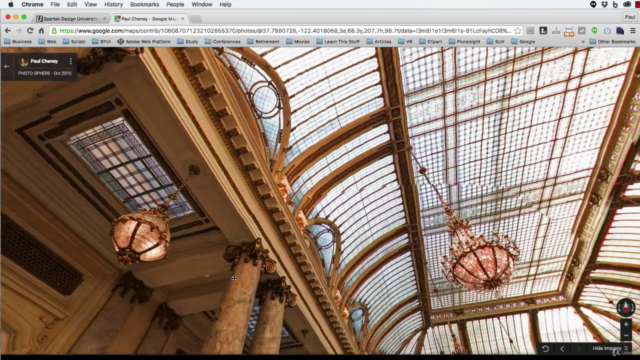Screen dimensions: 640x360
Task: Reset the view with the circular arrow icon
Action: 545,348
